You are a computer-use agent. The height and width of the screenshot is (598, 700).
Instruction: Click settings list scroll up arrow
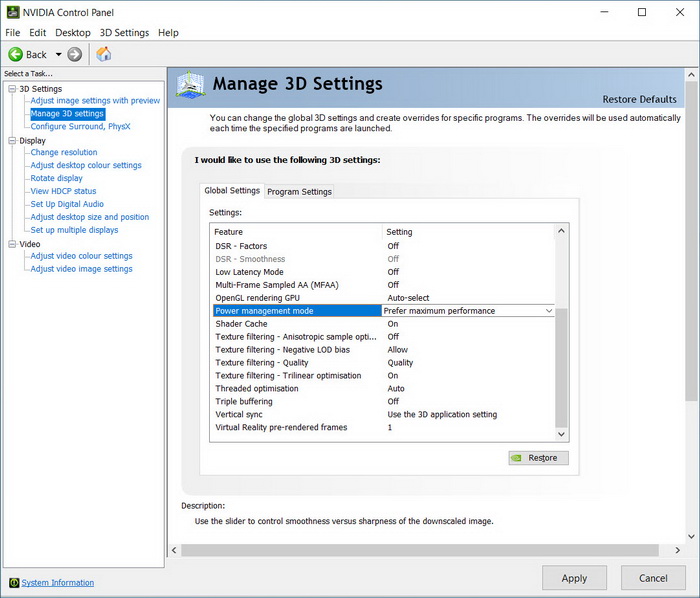pos(562,231)
